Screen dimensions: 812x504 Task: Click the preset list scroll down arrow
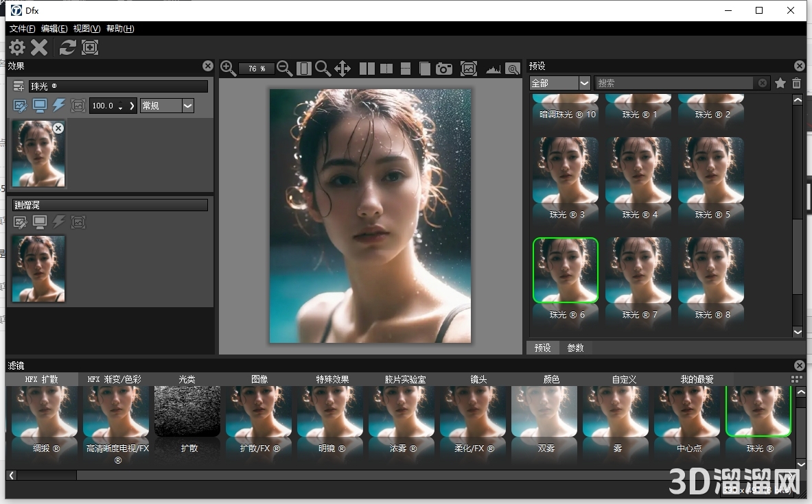pyautogui.click(x=798, y=332)
